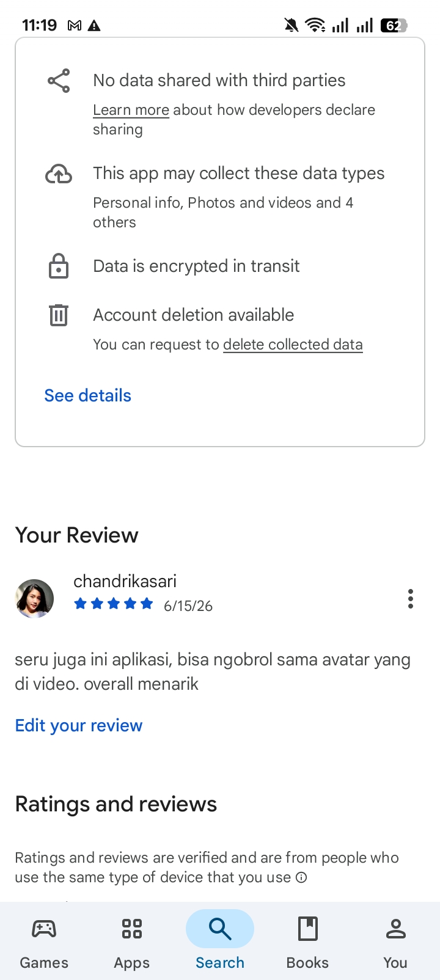Tap the padlock encryption icon
The width and height of the screenshot is (440, 980).
pos(59,266)
